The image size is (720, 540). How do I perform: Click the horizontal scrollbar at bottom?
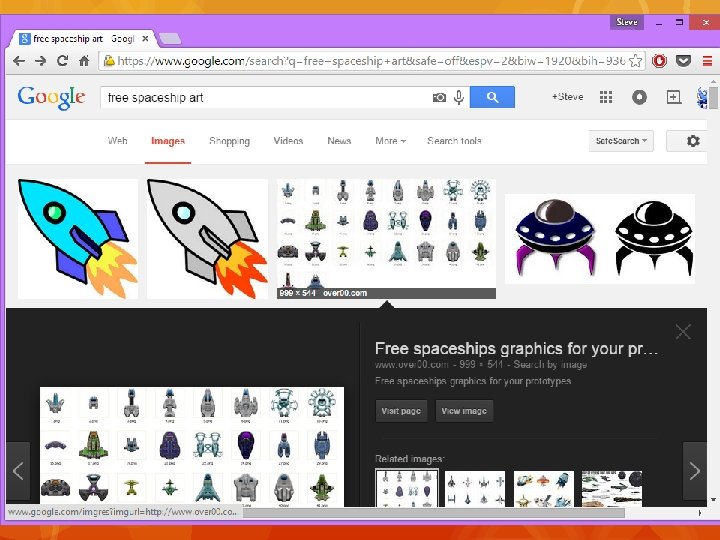(433, 512)
